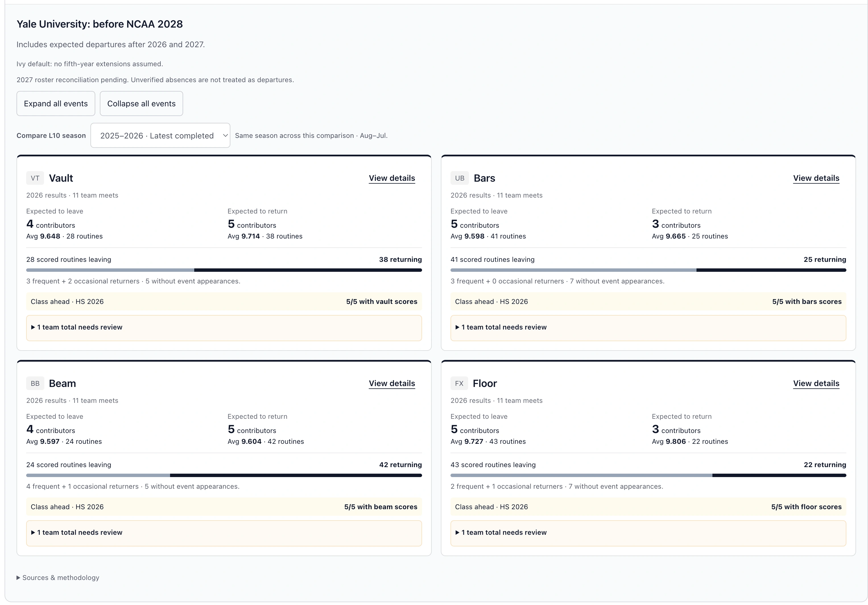Expand Beam team total needs review
Screen dimensions: 868x605
224,533
